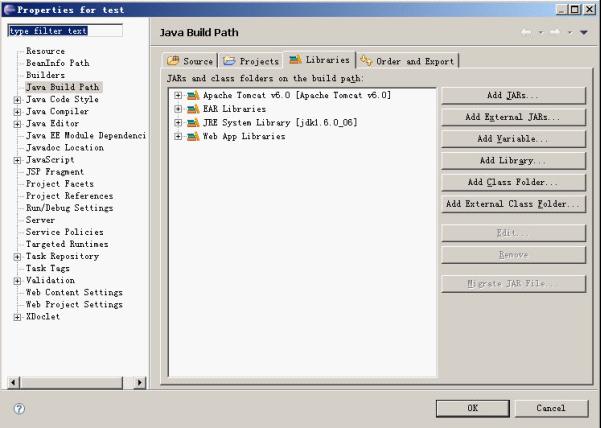
Task: Switch to the Projects tab
Action: pos(251,61)
